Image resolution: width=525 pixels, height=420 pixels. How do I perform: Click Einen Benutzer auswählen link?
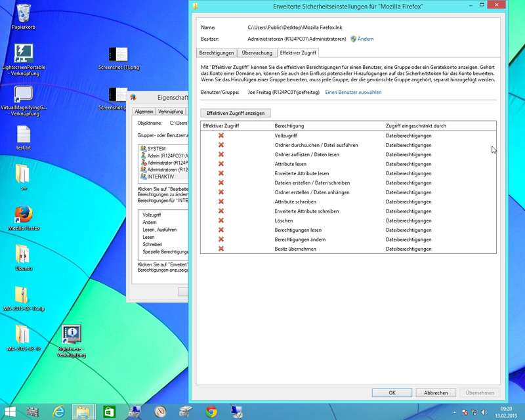353,93
